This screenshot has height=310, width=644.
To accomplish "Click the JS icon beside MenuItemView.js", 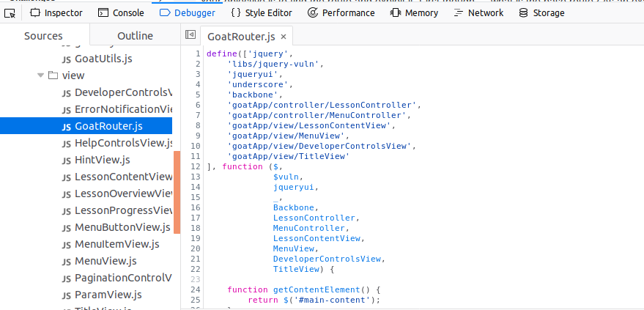I will coord(67,244).
